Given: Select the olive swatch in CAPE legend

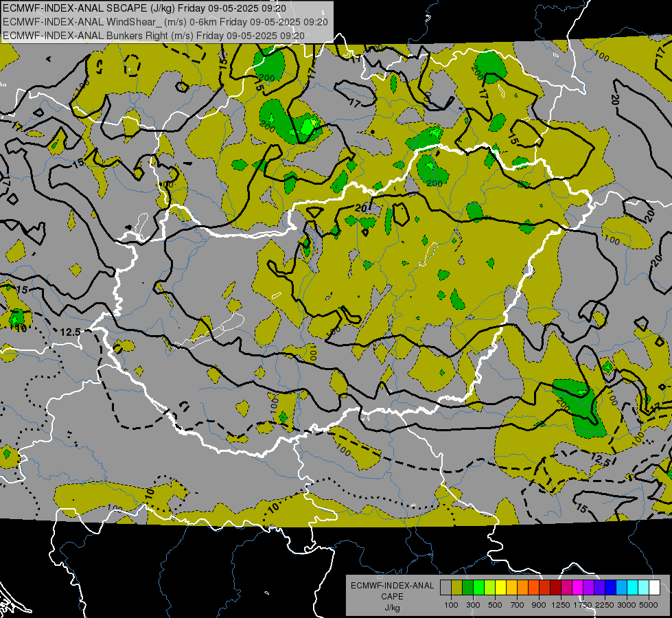Looking at the screenshot, I should click(456, 588).
